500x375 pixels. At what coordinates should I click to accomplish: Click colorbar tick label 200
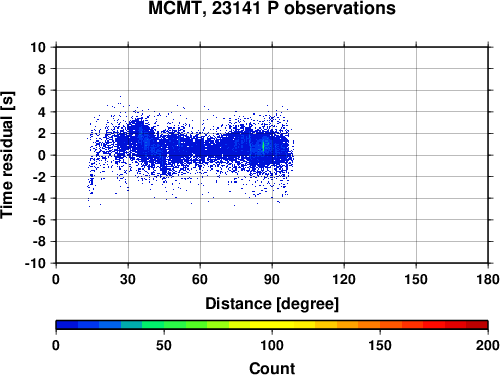point(487,345)
